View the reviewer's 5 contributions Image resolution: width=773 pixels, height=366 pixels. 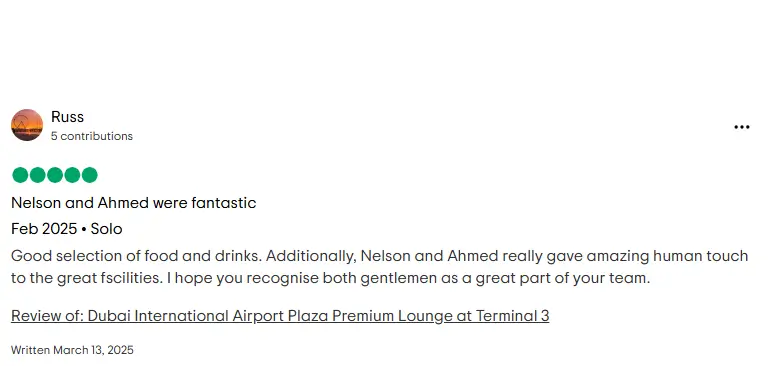point(92,136)
